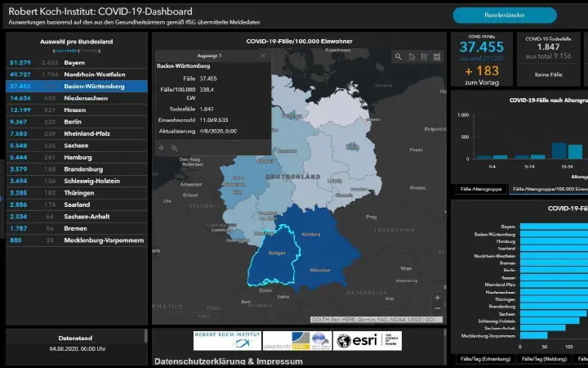The height and width of the screenshot is (368, 588).
Task: Zoom to the feature via popup magnifier
Action: [174, 148]
